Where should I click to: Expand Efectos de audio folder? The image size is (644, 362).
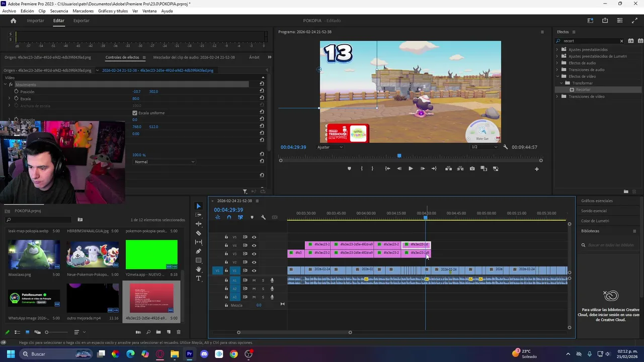coord(557,63)
